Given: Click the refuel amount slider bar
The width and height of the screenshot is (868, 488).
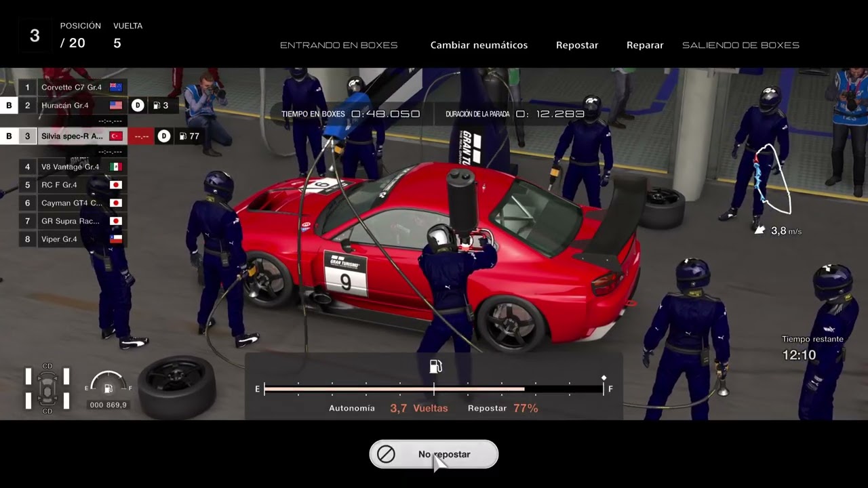Looking at the screenshot, I should point(434,389).
